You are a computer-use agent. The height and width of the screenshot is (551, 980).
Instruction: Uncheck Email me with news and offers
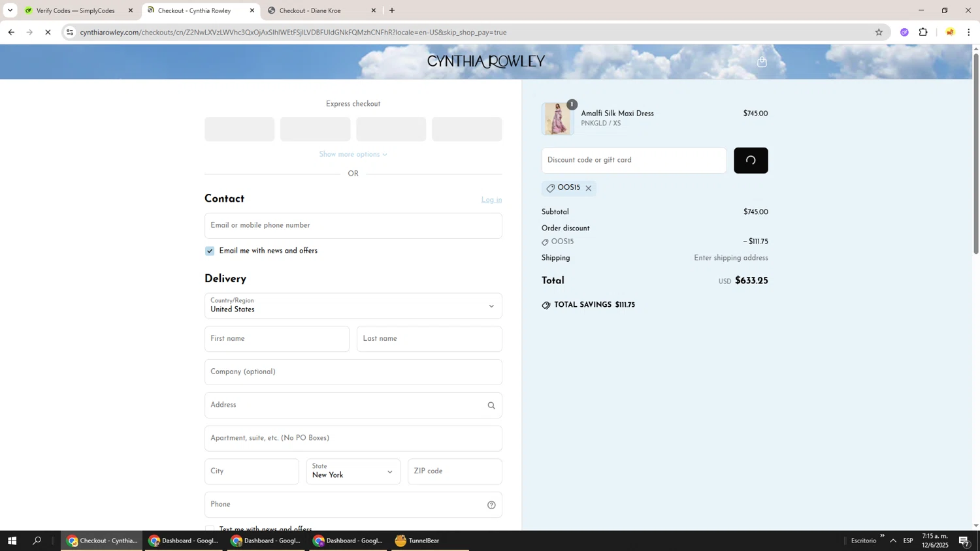[x=210, y=251]
